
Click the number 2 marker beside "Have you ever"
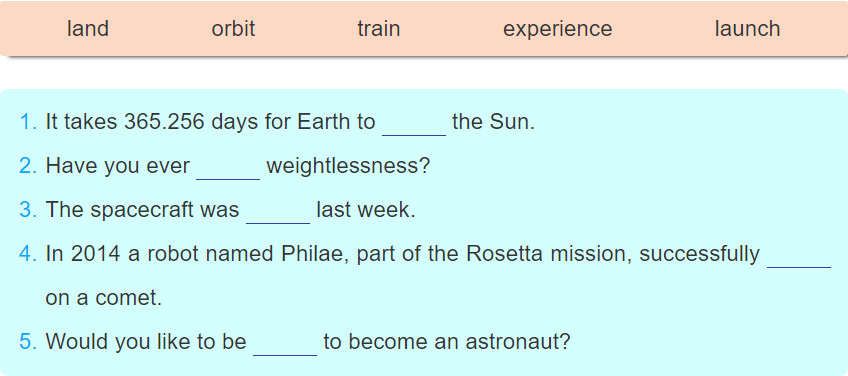click(28, 166)
